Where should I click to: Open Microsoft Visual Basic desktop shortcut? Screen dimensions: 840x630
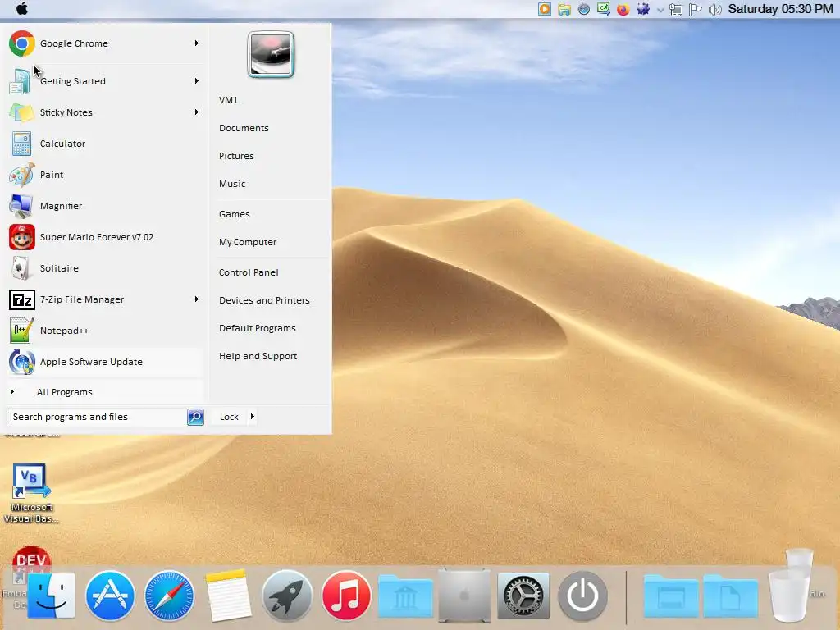(x=31, y=493)
